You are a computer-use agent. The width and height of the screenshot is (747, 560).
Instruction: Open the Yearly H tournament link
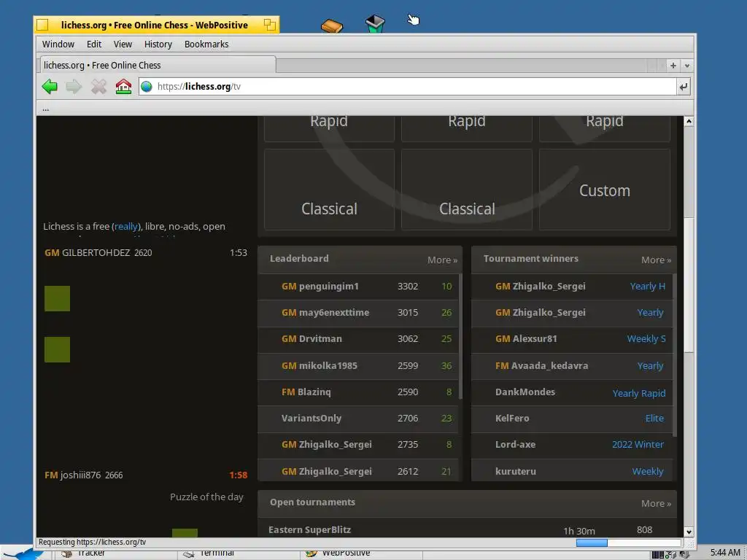[648, 286]
